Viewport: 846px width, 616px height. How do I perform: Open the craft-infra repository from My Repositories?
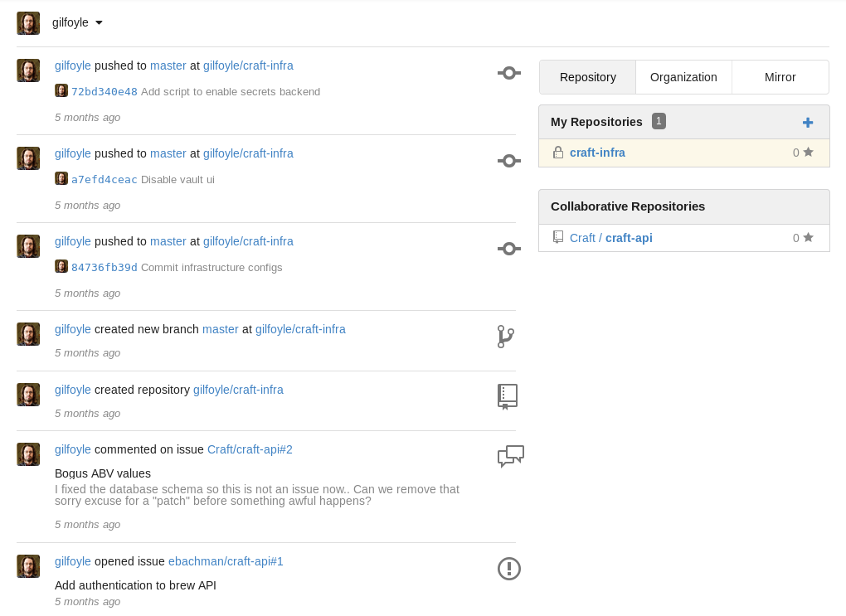pyautogui.click(x=597, y=153)
